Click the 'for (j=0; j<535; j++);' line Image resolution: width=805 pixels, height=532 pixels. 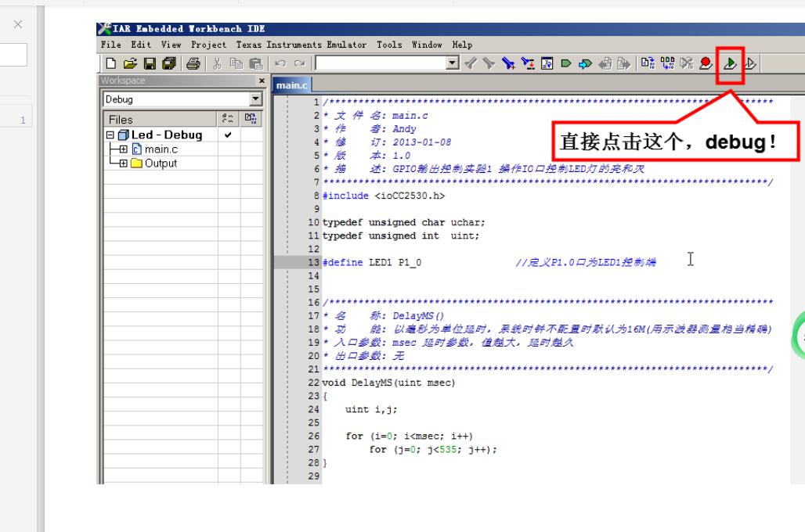433,449
